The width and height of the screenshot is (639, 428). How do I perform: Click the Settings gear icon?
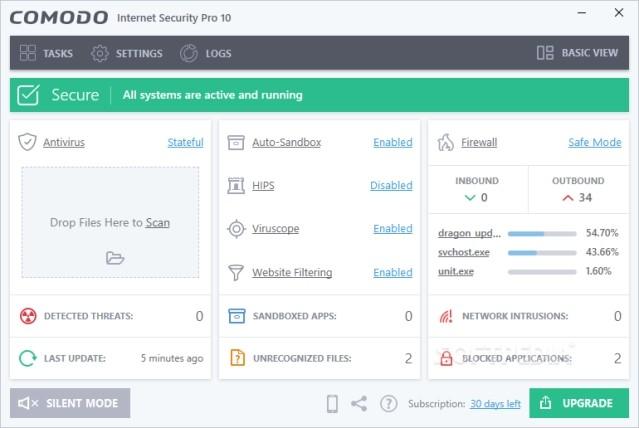(100, 53)
